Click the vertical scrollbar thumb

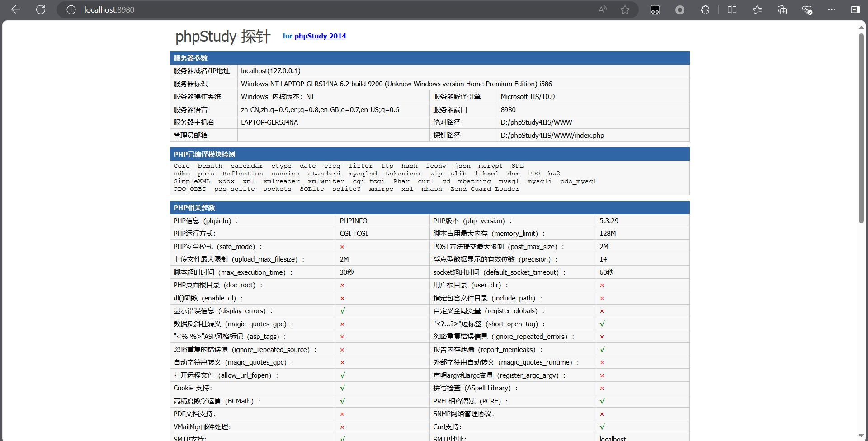pos(861,128)
